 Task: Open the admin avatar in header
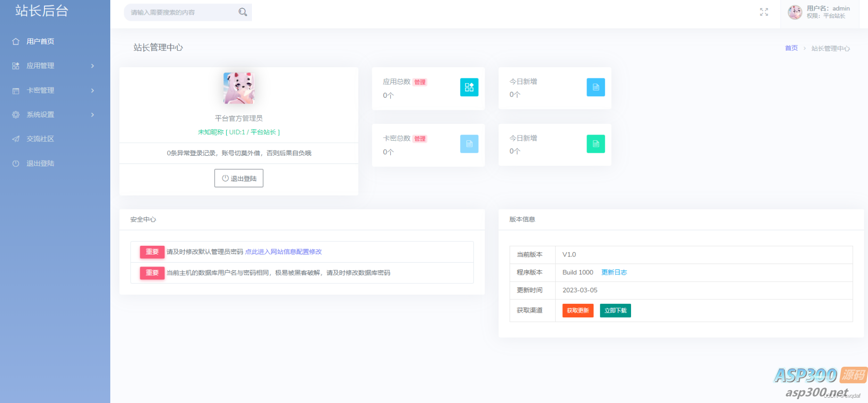click(x=795, y=12)
